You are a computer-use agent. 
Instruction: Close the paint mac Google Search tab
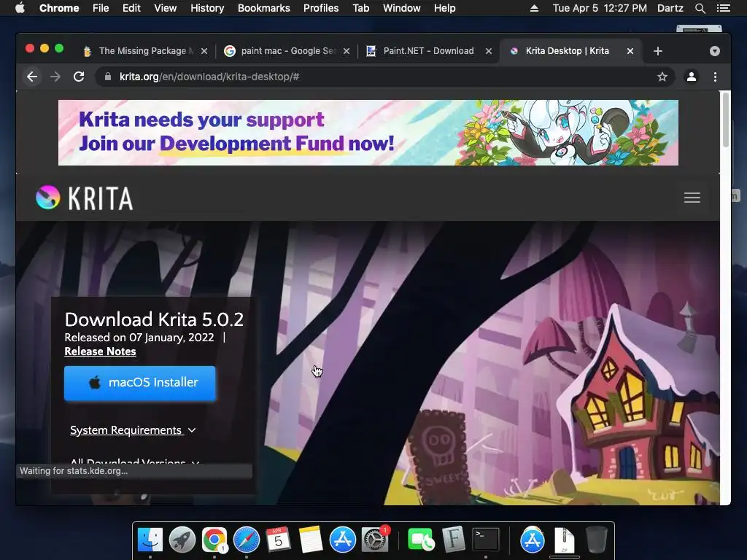347,51
